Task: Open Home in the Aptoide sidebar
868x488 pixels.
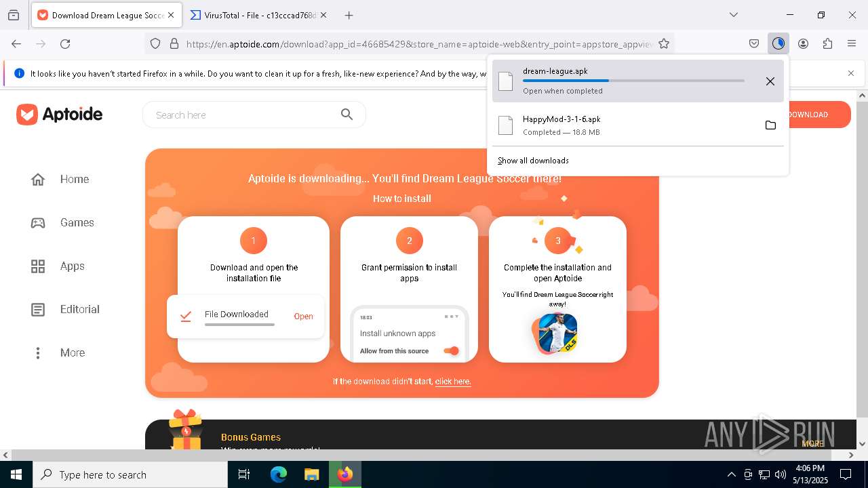Action: point(60,179)
